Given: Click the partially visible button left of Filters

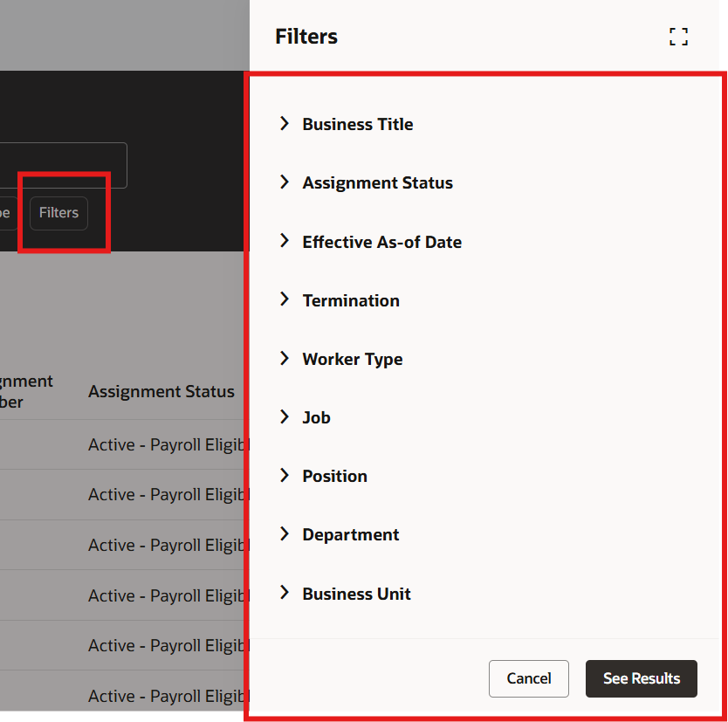Looking at the screenshot, I should pyautogui.click(x=7, y=212).
